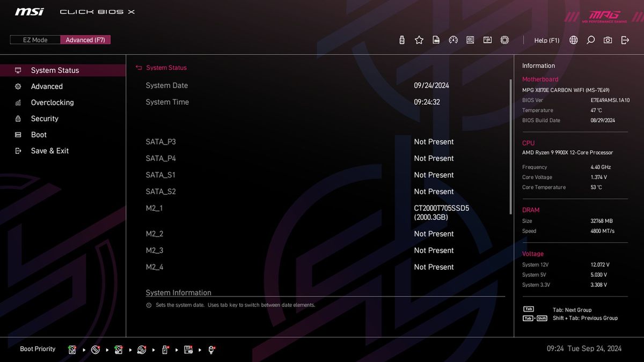
Task: Click the hardware monitor board icon
Action: click(x=470, y=40)
